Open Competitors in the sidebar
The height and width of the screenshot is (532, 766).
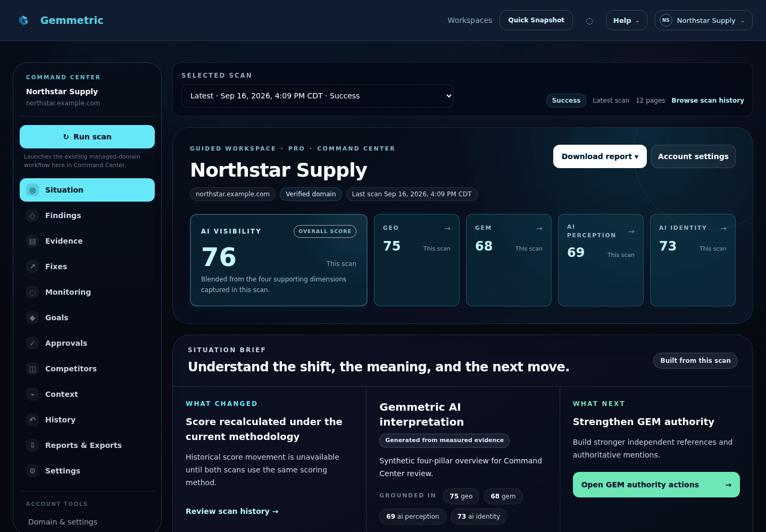(87, 369)
